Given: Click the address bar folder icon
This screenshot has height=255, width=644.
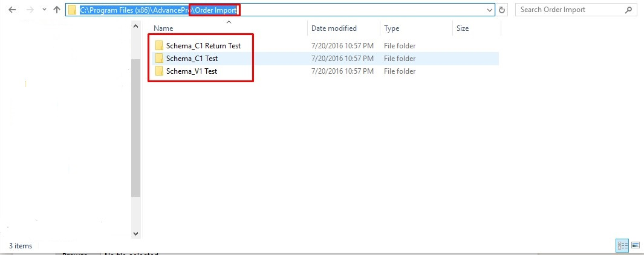Looking at the screenshot, I should 73,10.
